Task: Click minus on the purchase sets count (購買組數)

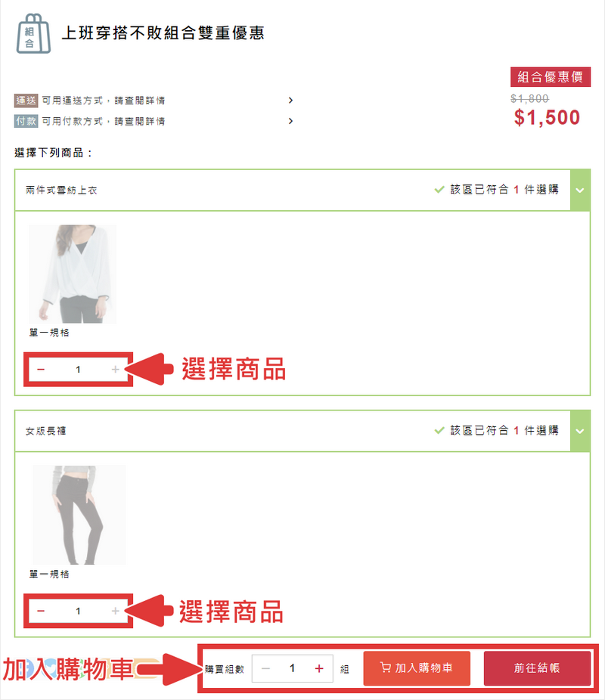Action: point(265,668)
